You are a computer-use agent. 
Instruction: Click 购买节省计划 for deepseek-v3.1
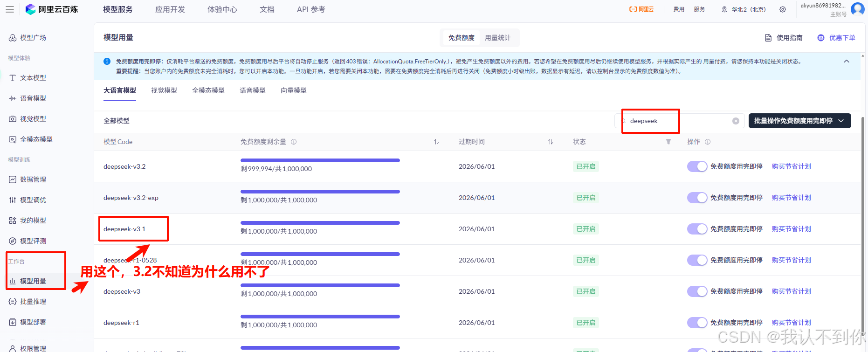pos(792,229)
